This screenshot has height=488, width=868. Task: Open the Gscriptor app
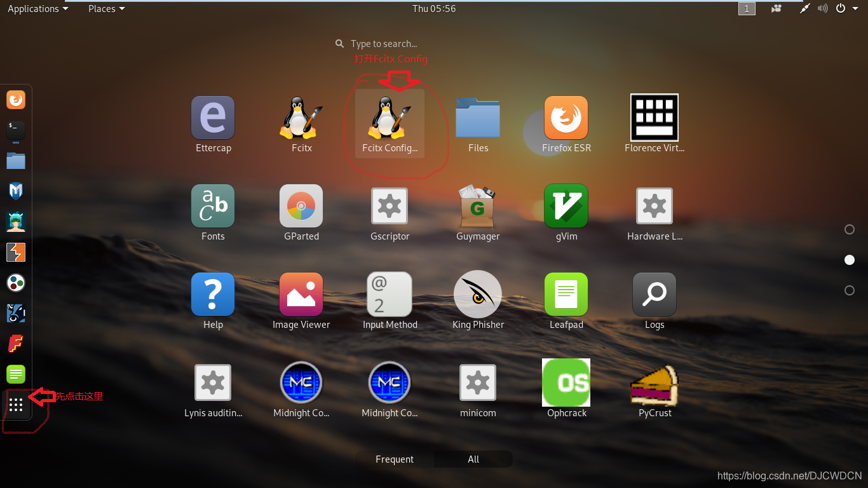[390, 213]
